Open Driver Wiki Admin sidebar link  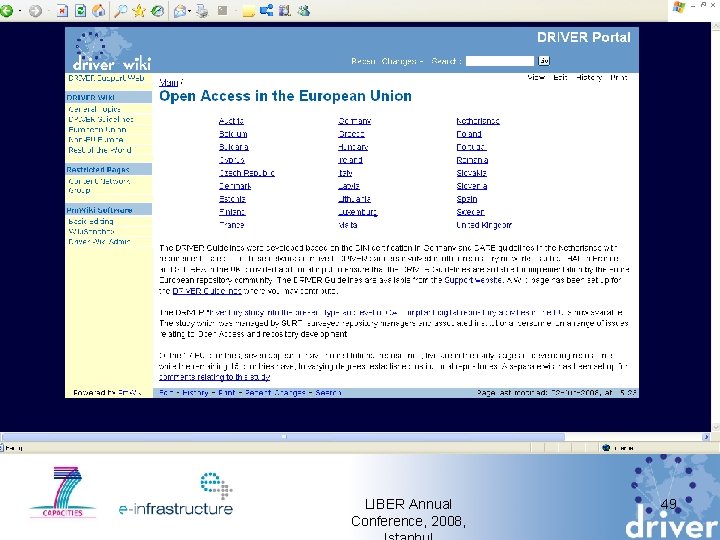coord(99,242)
